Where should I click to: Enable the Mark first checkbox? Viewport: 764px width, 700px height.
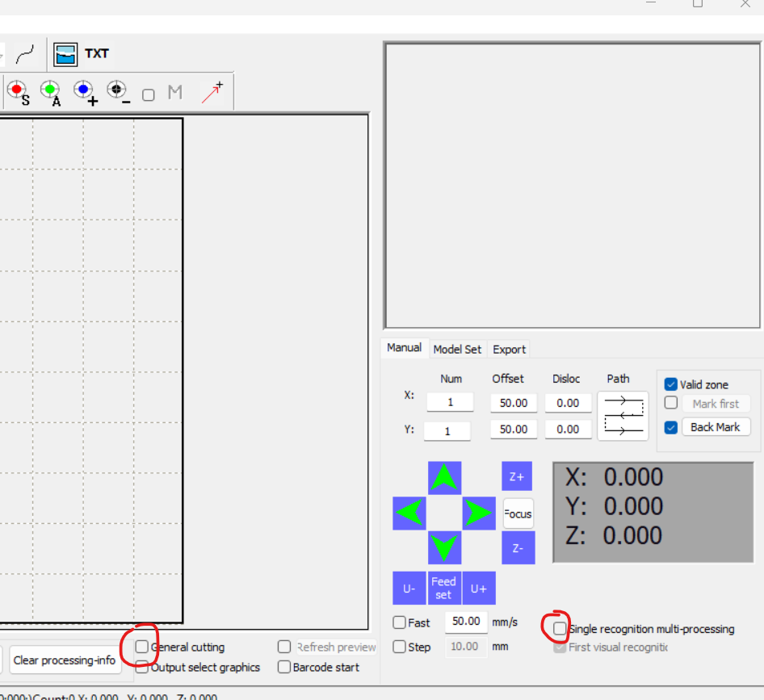coord(671,403)
